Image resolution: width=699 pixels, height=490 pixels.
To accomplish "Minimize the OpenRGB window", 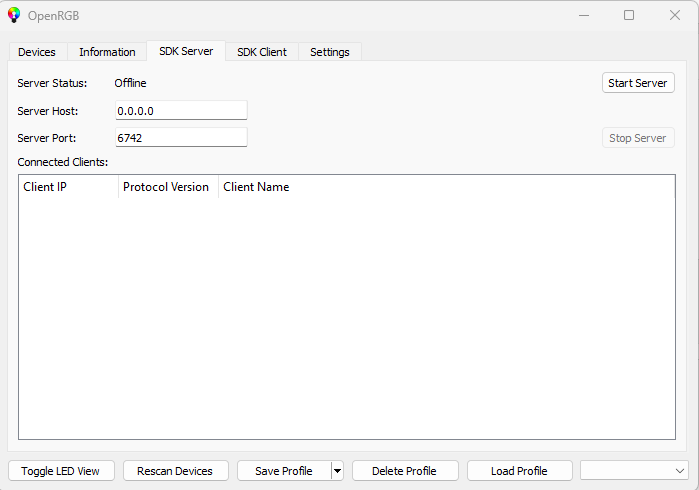I will pos(584,15).
